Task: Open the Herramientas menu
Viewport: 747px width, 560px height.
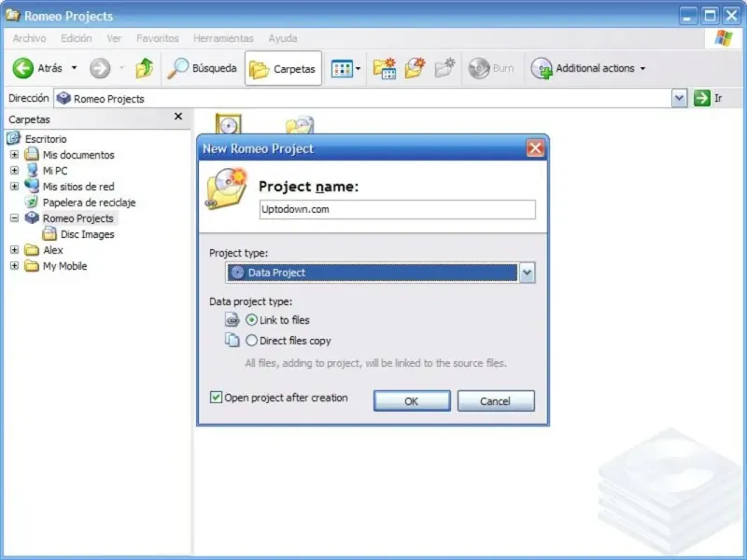Action: (x=223, y=38)
